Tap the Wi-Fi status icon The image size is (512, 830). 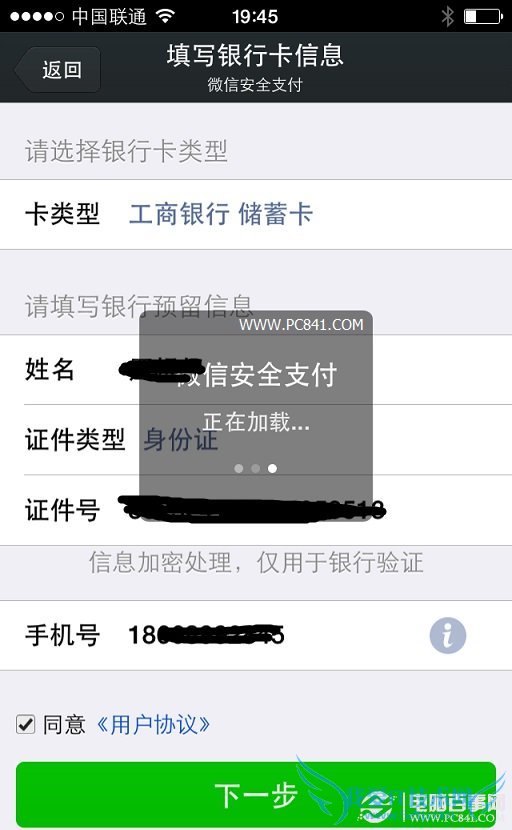(x=166, y=16)
